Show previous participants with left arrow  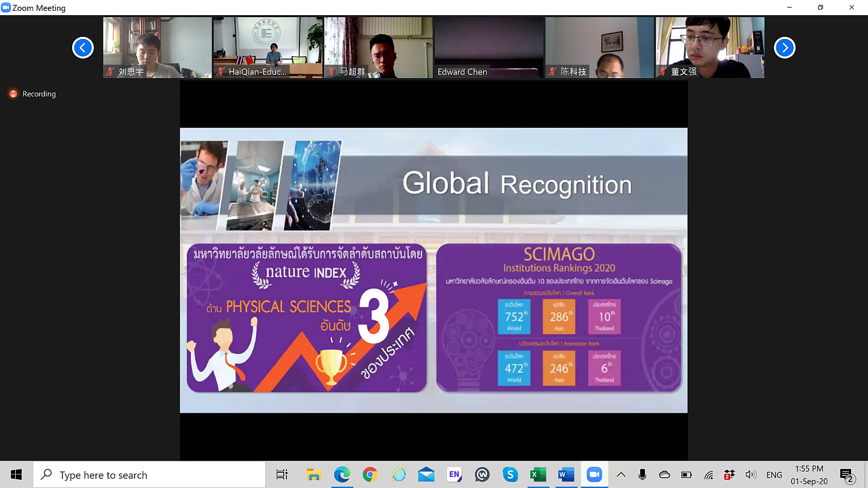click(x=83, y=48)
